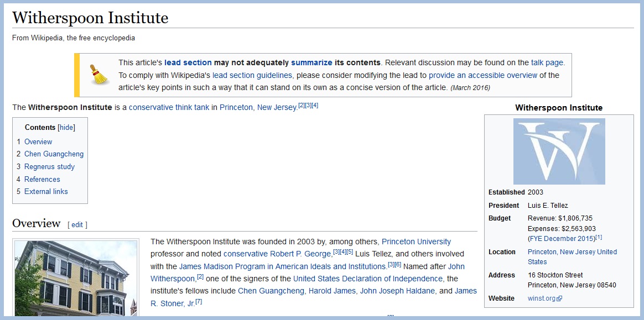Viewport: 644px width, 320px height.
Task: Click the Established year '2003' in the infobox
Action: (x=536, y=192)
